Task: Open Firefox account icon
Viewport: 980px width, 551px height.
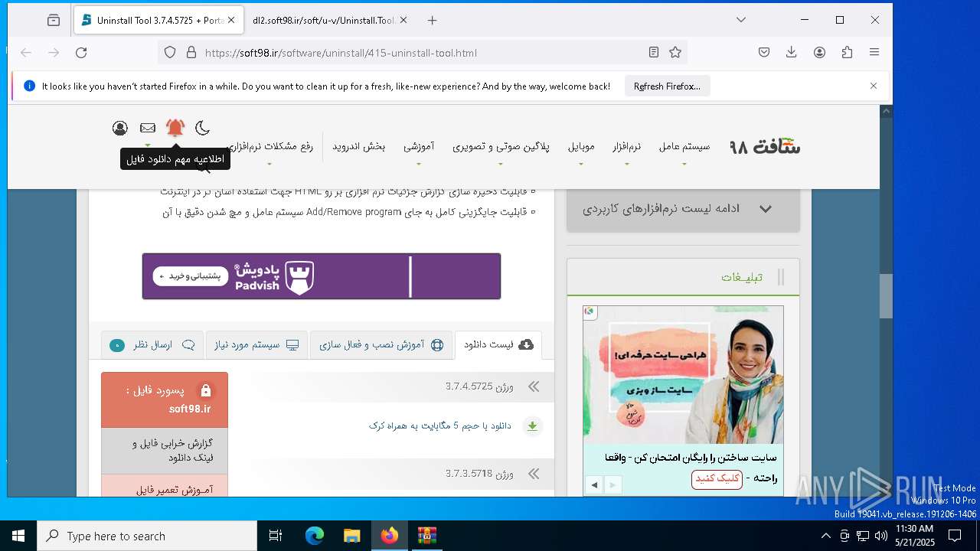Action: [819, 52]
